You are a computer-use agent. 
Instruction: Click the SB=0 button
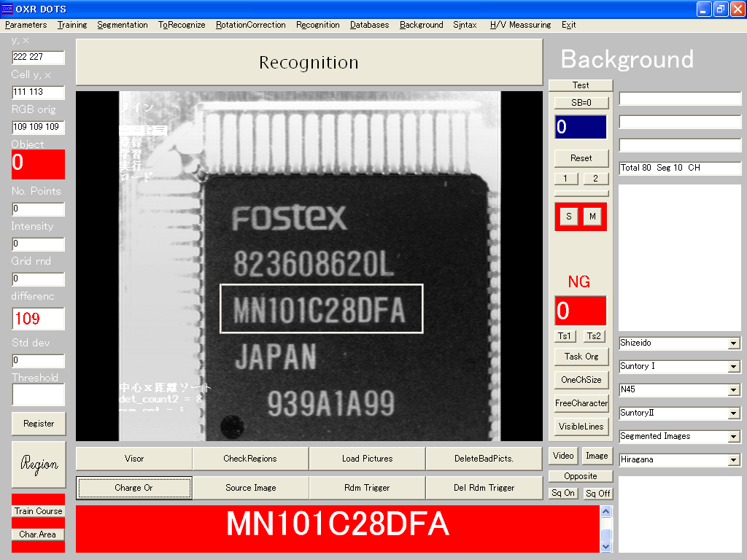point(581,102)
